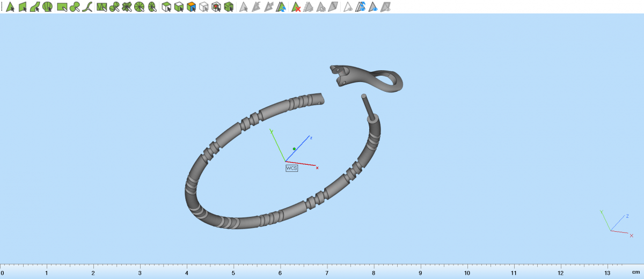644x279 pixels.
Task: Click the green point near the WCS origin
Action: 294,149
